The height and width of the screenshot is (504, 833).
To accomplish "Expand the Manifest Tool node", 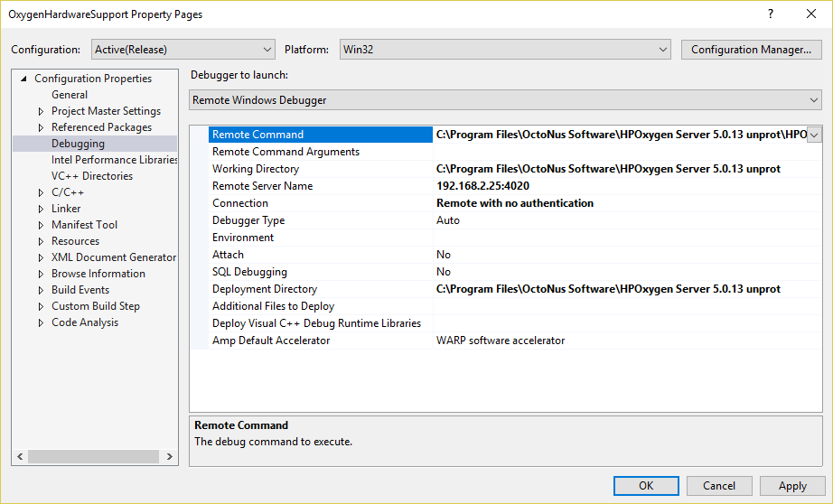I will coord(41,225).
